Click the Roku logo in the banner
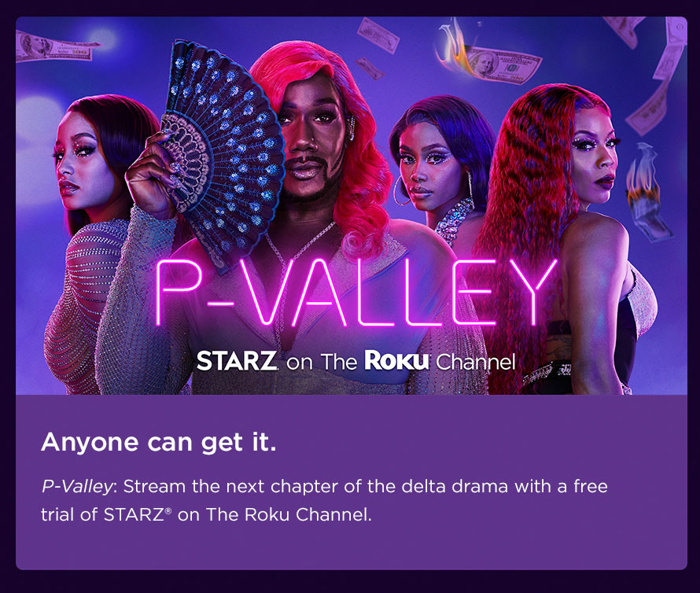Viewport: 700px width, 593px height. click(397, 360)
